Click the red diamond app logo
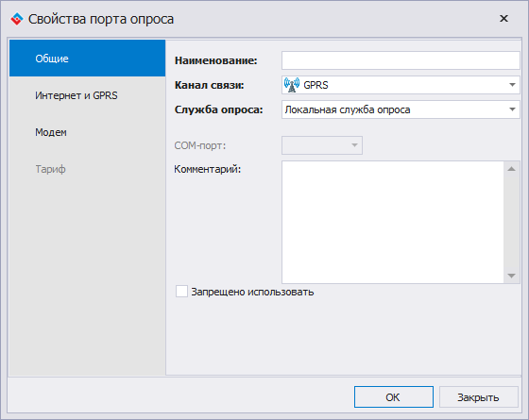The width and height of the screenshot is (529, 420). point(17,19)
